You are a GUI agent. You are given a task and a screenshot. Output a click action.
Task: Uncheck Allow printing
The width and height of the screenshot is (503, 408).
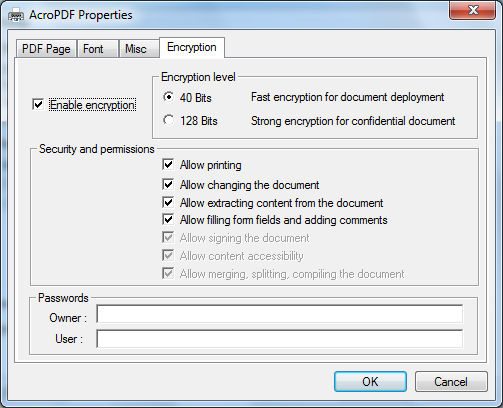coord(168,164)
